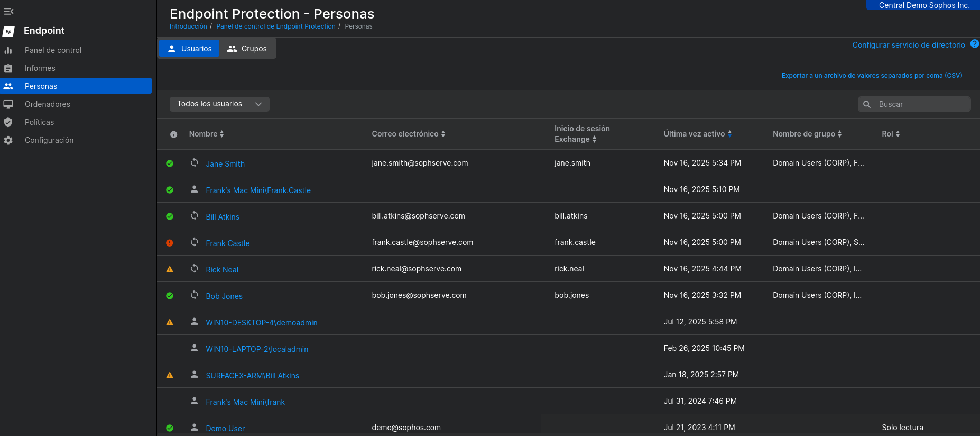Sort by Nombre de grupo column arrows
980x436 pixels.
(x=839, y=134)
